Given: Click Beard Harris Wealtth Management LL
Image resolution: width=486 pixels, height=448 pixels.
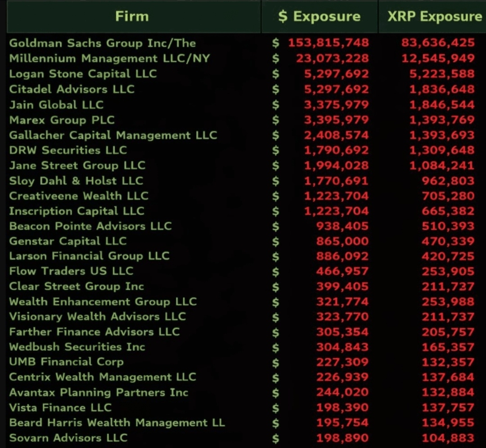Looking at the screenshot, I should click(117, 423).
